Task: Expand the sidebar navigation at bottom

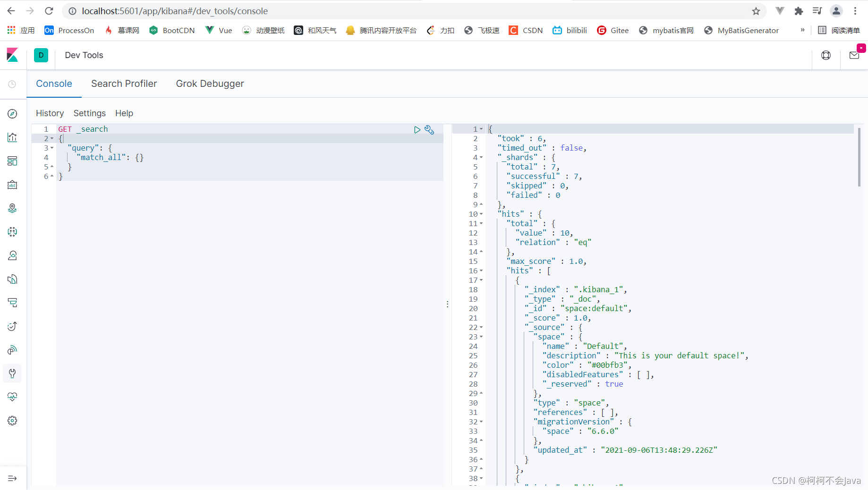Action: tap(13, 478)
